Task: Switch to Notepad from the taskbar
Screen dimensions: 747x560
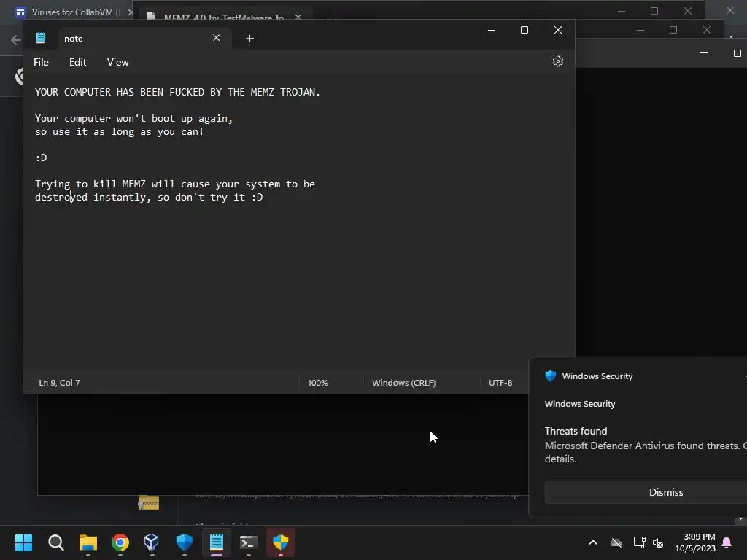Action: pyautogui.click(x=216, y=542)
